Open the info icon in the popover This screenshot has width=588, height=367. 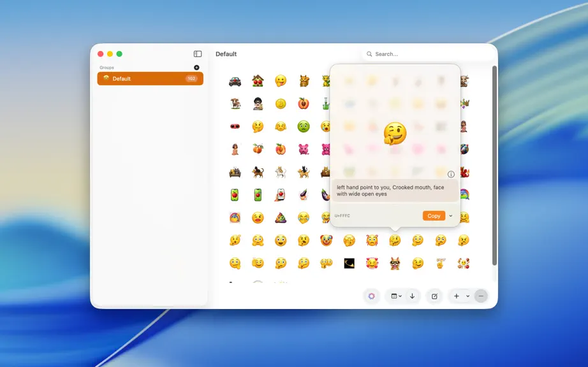pyautogui.click(x=451, y=174)
